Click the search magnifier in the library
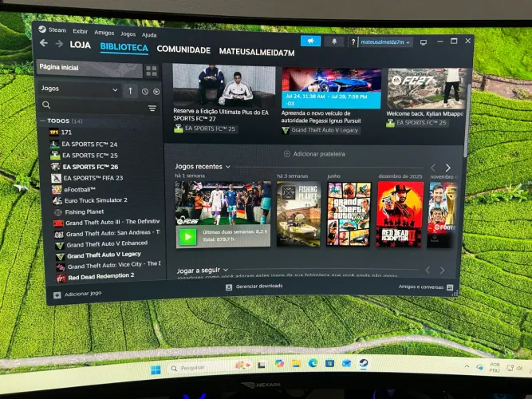The width and height of the screenshot is (532, 399). pyautogui.click(x=46, y=105)
